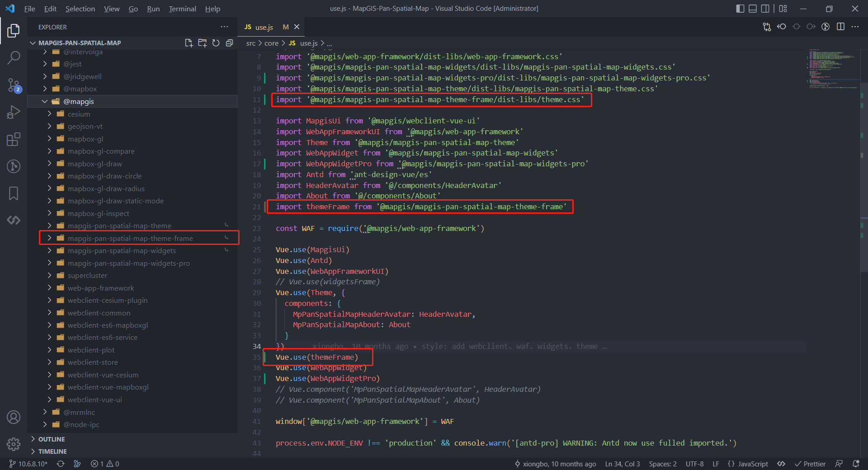Click the sync changes icon in status bar
The height and width of the screenshot is (470, 868).
click(61, 464)
